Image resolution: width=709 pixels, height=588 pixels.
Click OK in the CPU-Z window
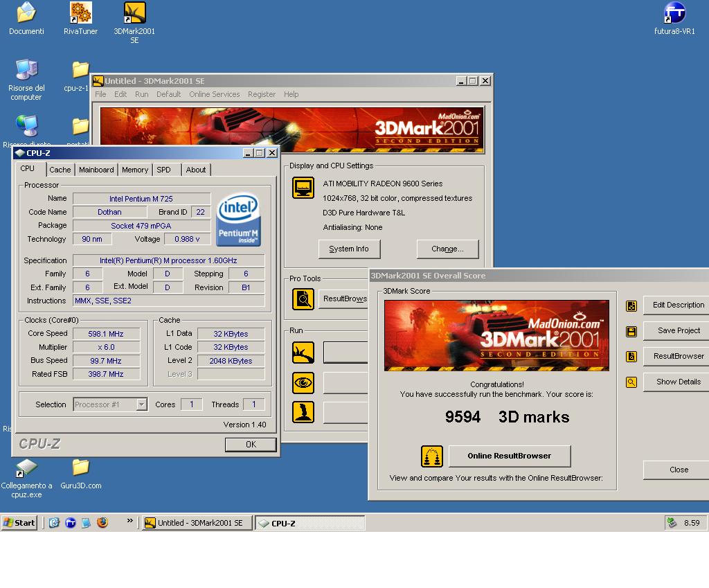(x=251, y=445)
